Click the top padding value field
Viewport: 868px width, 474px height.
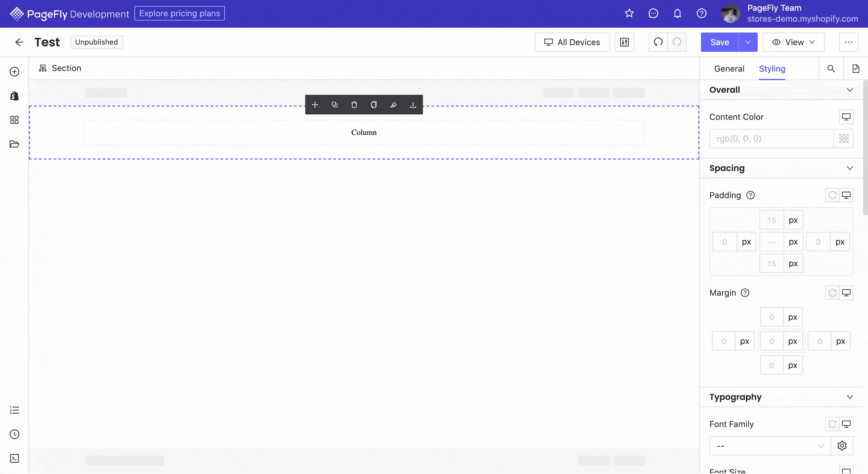click(772, 220)
